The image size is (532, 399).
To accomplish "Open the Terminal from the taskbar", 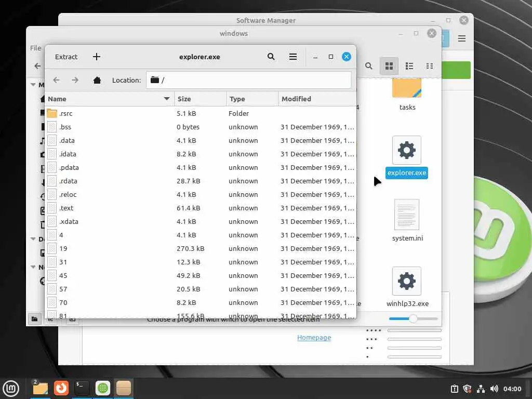I will (82, 388).
